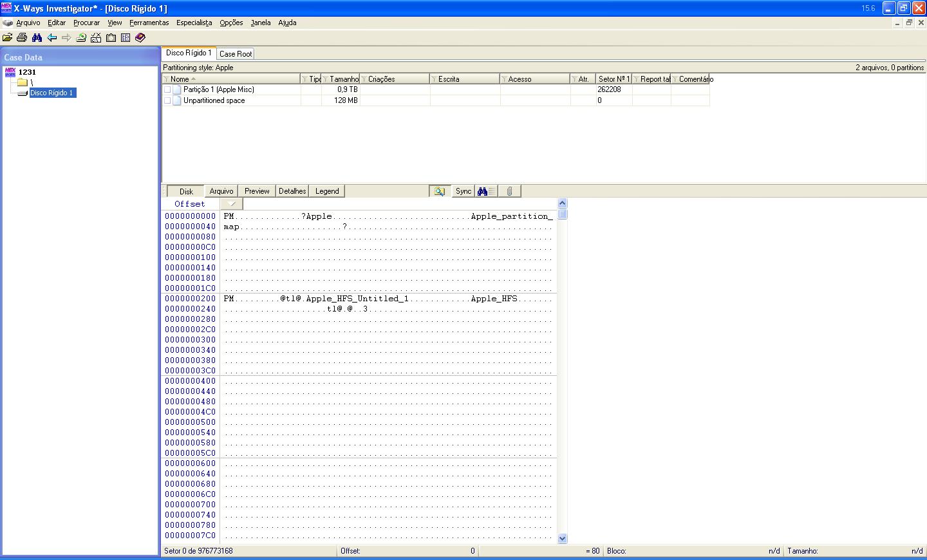Viewport: 927px width, 560px height.
Task: Open the Janela menu
Action: pyautogui.click(x=261, y=23)
